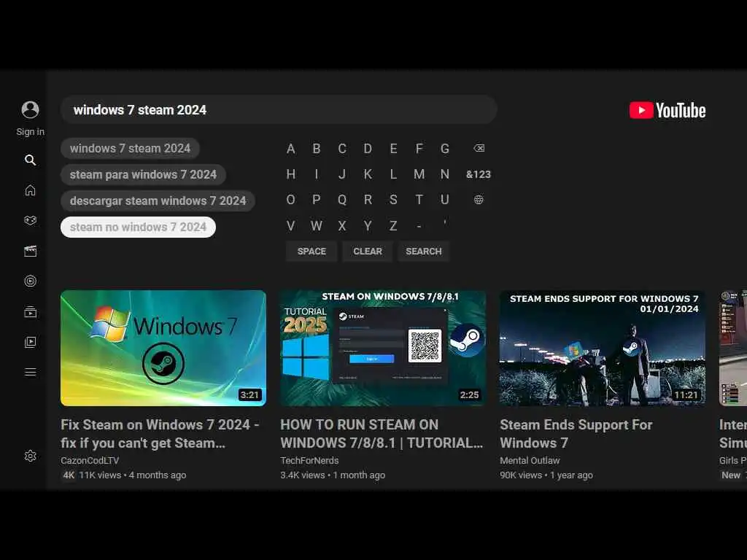The image size is (747, 560).
Task: Click the CLEAR key
Action: (x=368, y=251)
